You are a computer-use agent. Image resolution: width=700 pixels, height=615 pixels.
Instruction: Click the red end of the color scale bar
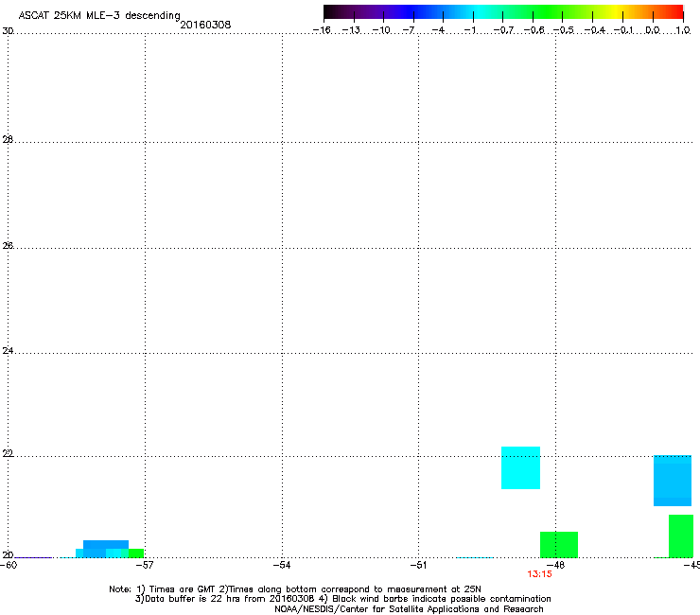click(x=676, y=12)
